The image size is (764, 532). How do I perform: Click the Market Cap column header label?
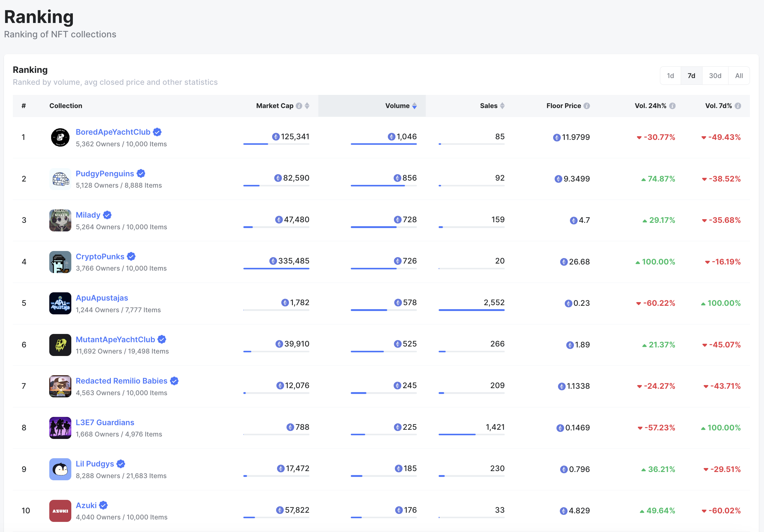tap(275, 106)
